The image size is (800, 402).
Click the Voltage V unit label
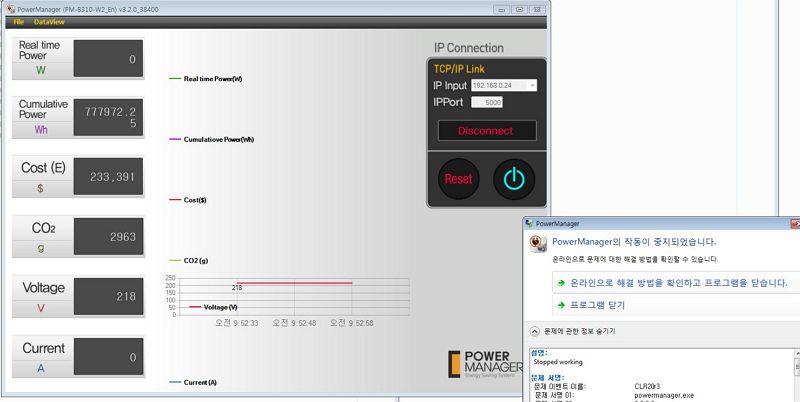click(x=41, y=308)
